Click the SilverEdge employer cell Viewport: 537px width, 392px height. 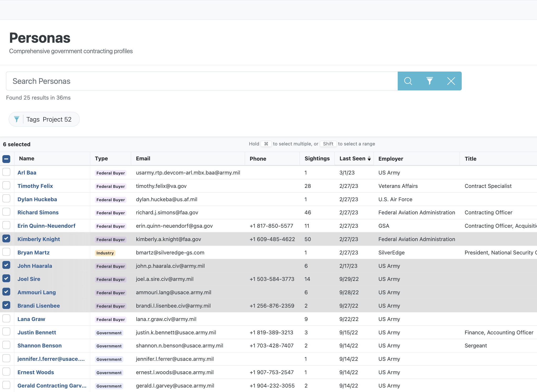click(391, 253)
